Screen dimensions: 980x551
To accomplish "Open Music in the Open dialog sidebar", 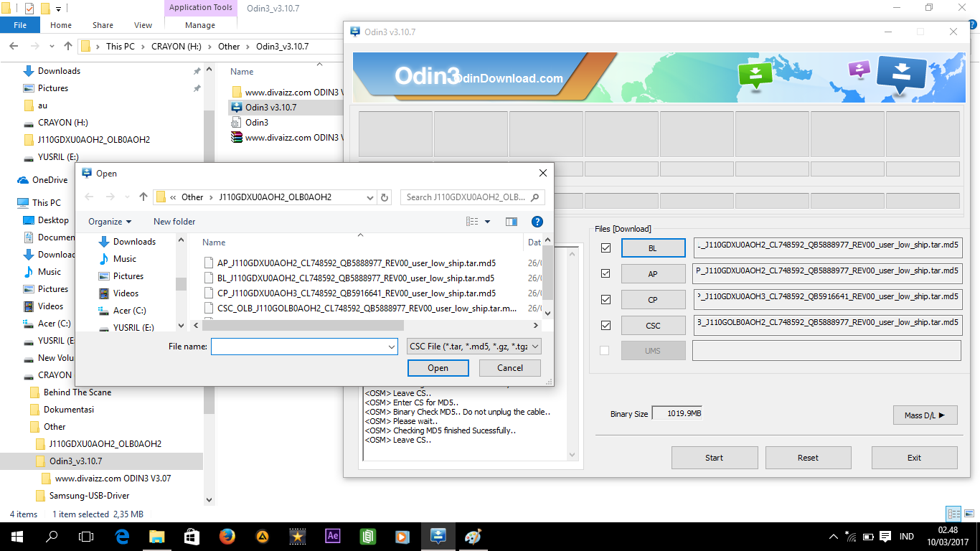I will pos(124,259).
